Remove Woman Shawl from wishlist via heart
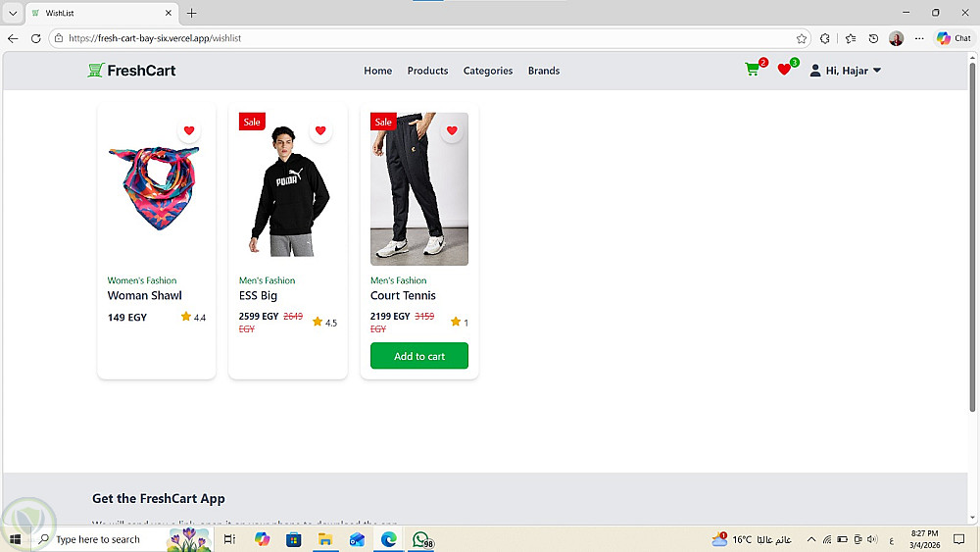This screenshot has width=980, height=552. pyautogui.click(x=189, y=130)
